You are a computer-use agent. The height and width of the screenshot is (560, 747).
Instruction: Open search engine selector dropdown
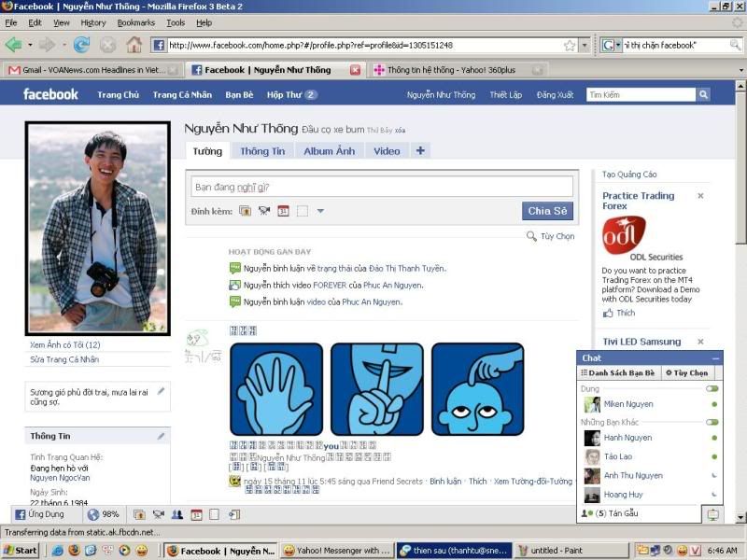click(x=618, y=45)
